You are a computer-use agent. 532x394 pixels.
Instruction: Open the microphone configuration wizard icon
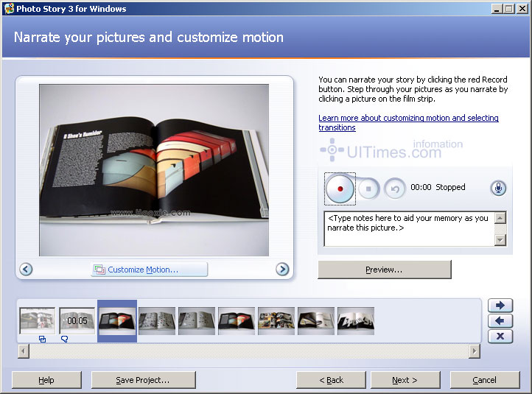point(498,188)
